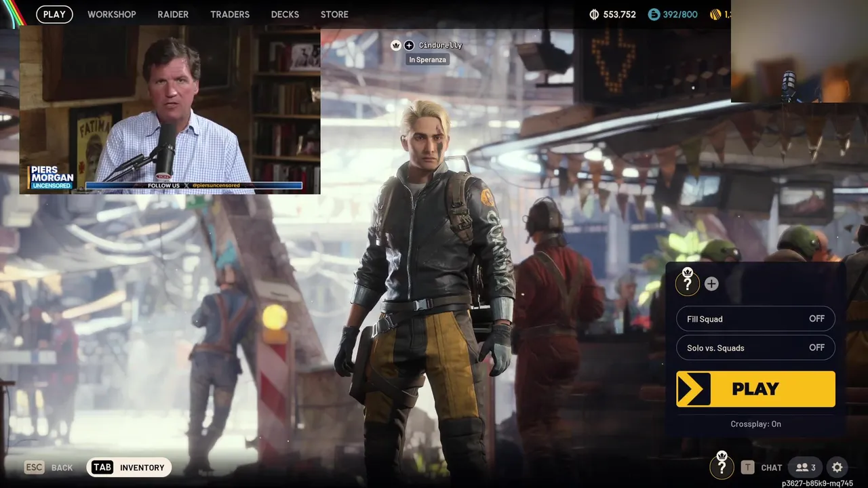Go BACK with the ESC button
Viewport: 868px width, 488px height.
(48, 467)
